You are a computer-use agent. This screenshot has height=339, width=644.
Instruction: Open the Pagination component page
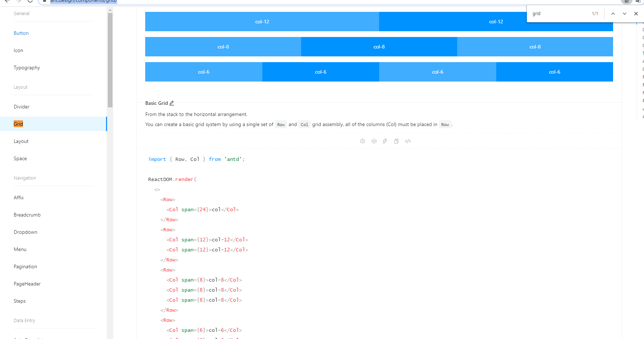point(26,266)
